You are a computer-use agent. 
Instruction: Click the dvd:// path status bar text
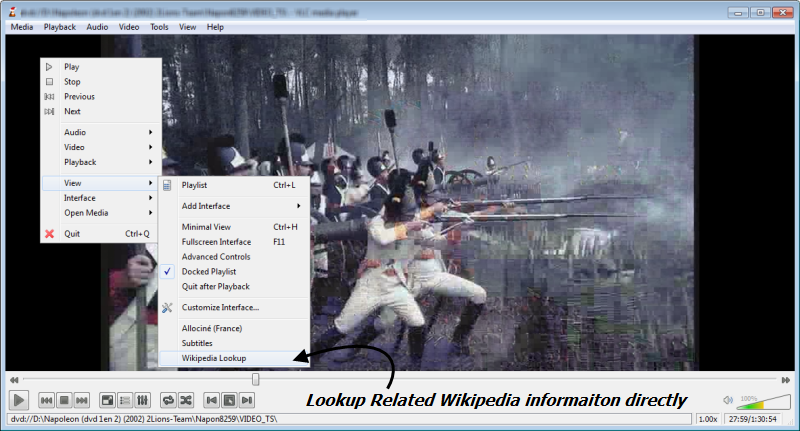click(x=143, y=419)
